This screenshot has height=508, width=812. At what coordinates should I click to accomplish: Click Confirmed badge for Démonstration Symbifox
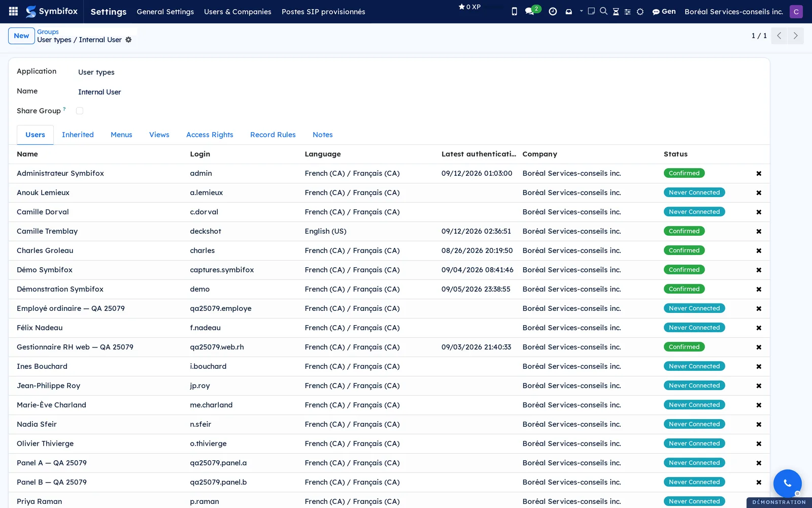point(684,289)
